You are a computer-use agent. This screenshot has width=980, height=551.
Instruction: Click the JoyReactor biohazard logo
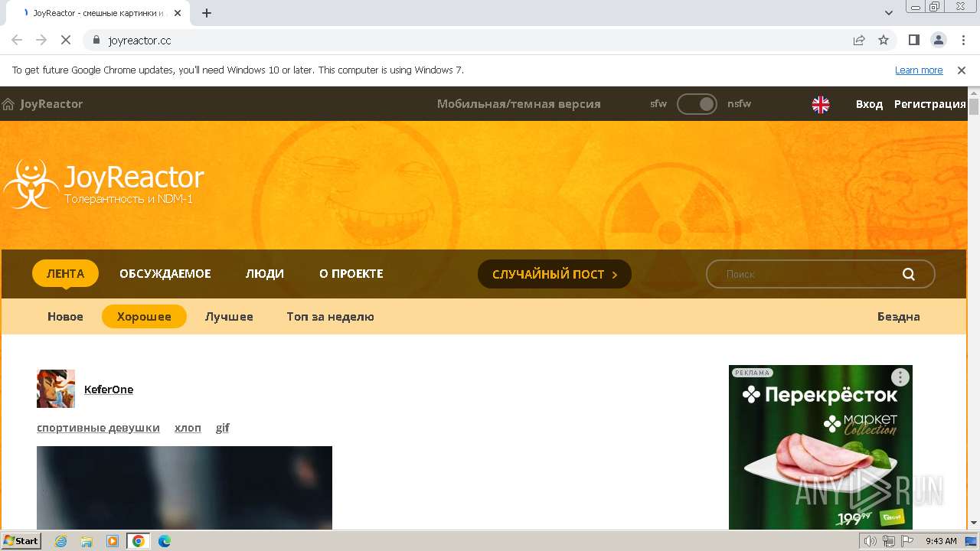coord(31,184)
